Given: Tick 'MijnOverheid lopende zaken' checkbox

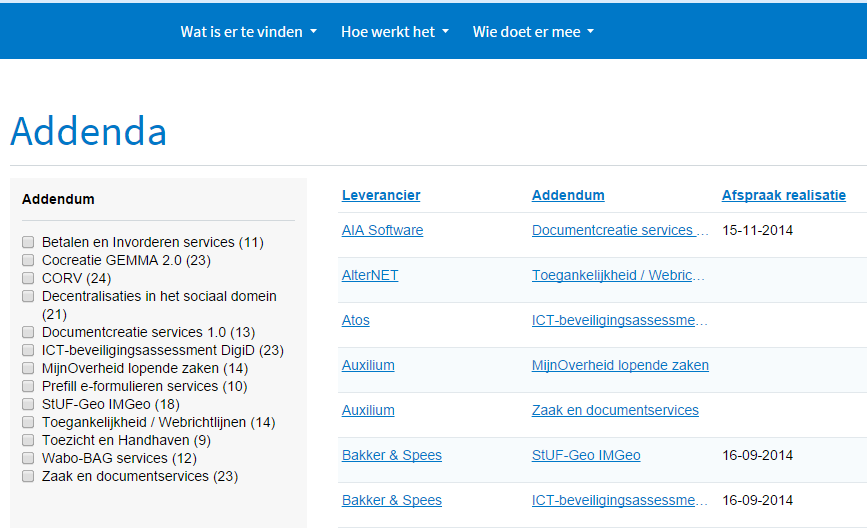Looking at the screenshot, I should 28,368.
